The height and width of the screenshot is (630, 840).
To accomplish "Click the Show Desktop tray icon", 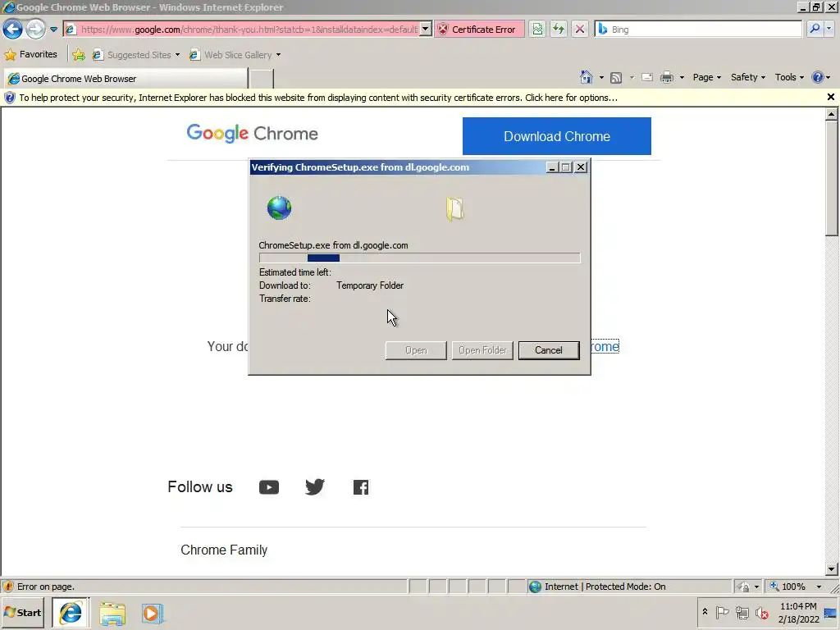I will tap(831, 613).
